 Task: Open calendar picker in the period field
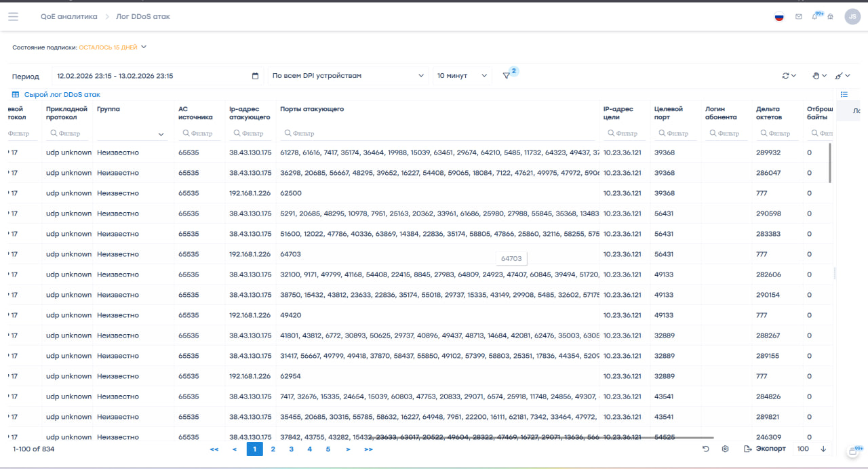(x=255, y=76)
